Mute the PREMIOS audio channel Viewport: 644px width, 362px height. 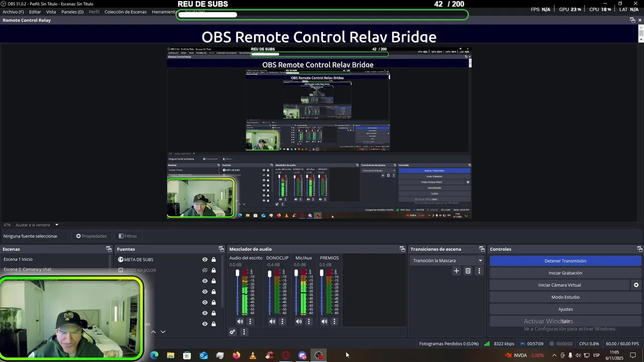[324, 321]
